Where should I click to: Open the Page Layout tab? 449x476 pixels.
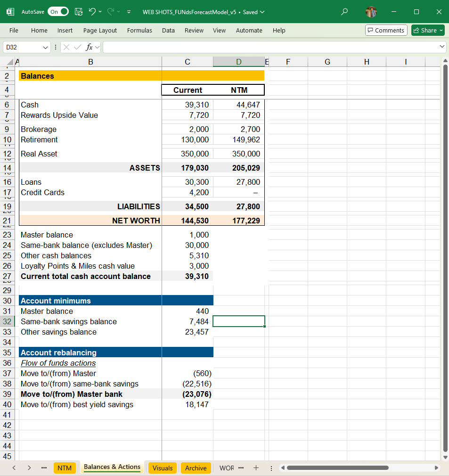pos(100,30)
